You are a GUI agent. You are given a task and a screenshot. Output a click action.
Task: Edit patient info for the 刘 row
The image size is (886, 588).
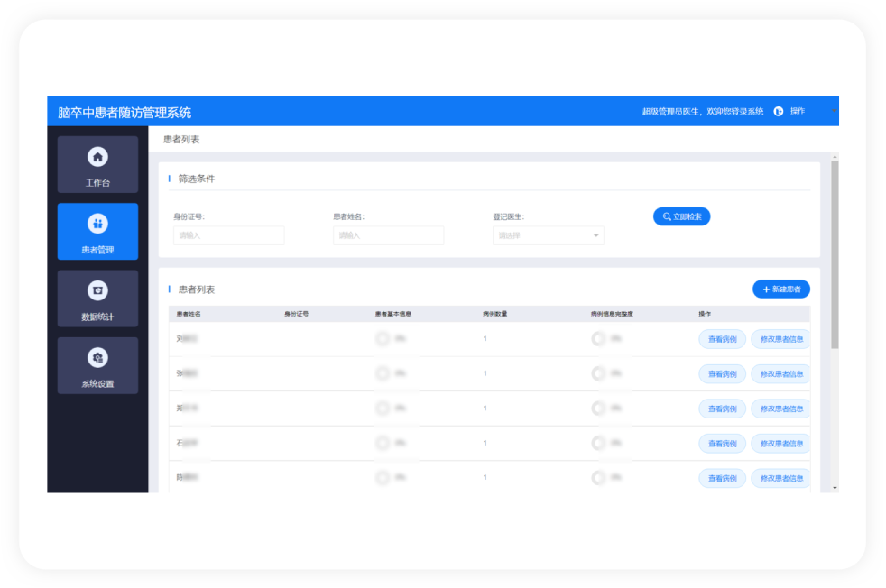pyautogui.click(x=781, y=339)
